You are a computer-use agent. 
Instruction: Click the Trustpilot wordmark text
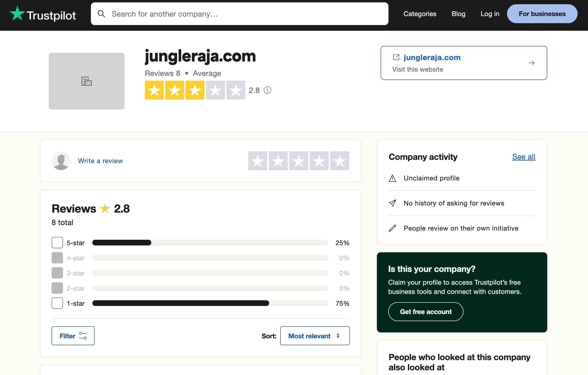click(x=51, y=16)
